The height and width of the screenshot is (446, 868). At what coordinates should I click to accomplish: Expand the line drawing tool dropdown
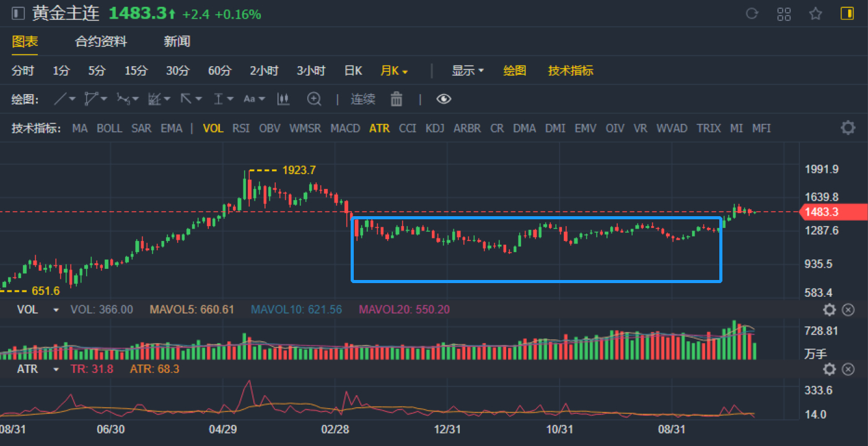[64, 99]
